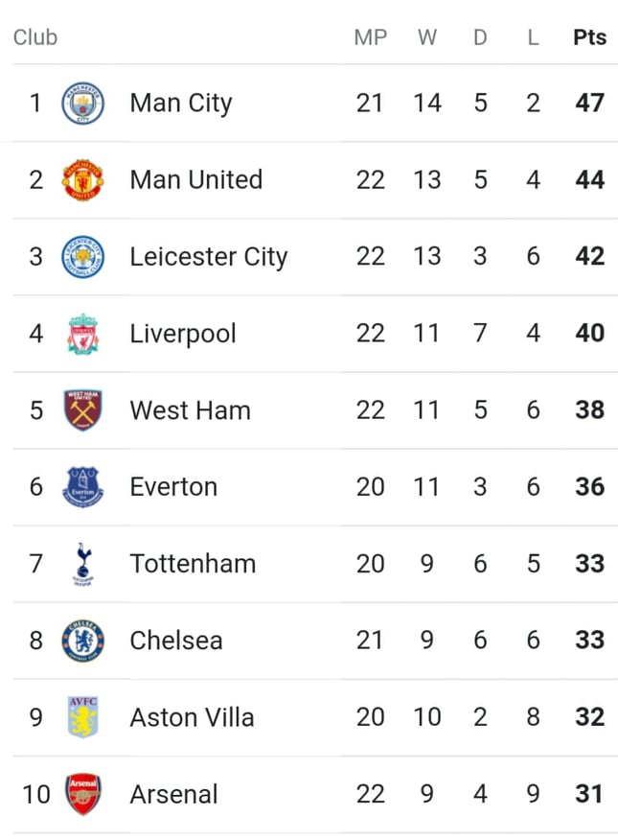Click the Liverpool club crest

point(83,334)
